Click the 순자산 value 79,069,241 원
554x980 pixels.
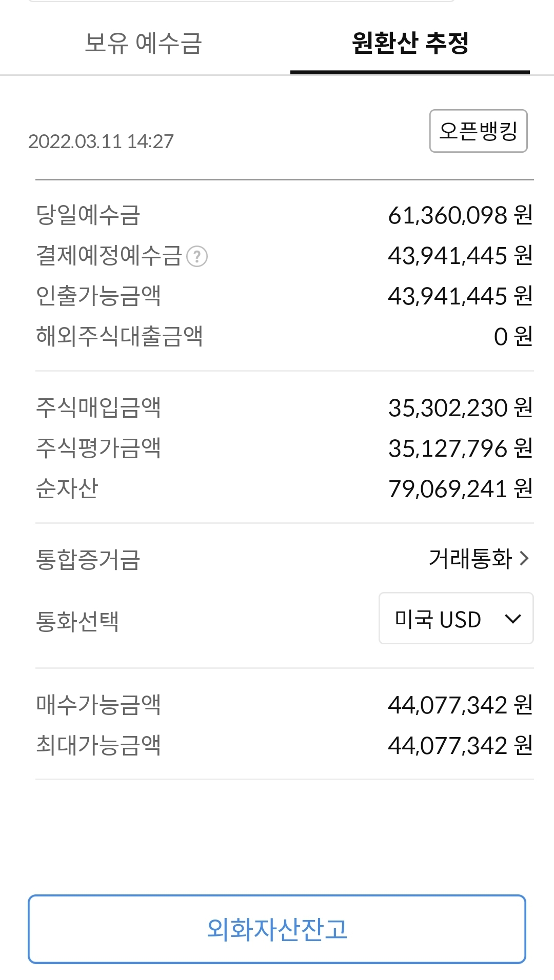click(x=460, y=489)
